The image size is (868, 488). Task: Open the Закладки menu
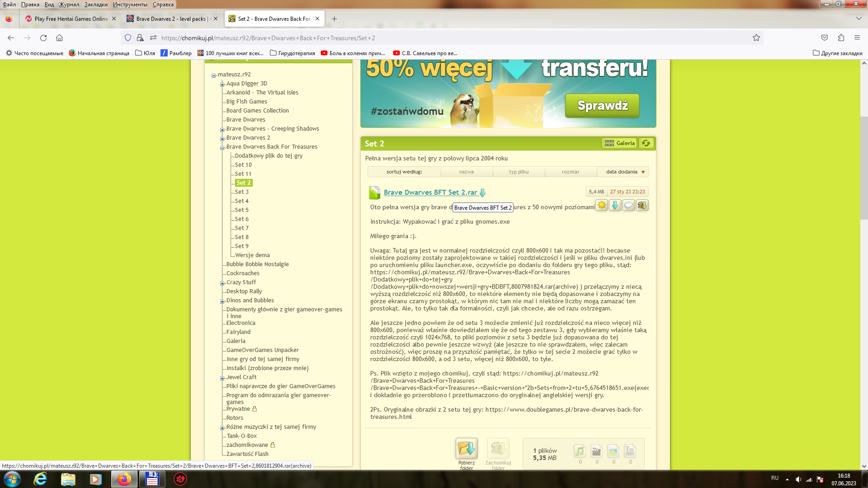96,5
